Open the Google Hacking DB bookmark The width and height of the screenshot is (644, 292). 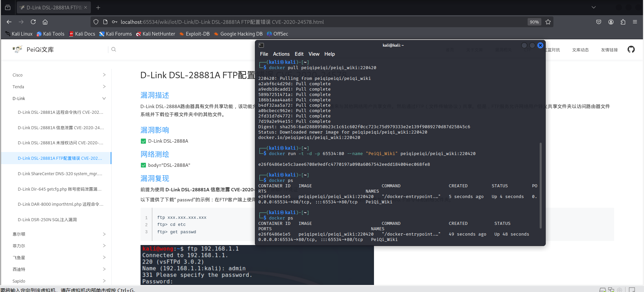[238, 34]
